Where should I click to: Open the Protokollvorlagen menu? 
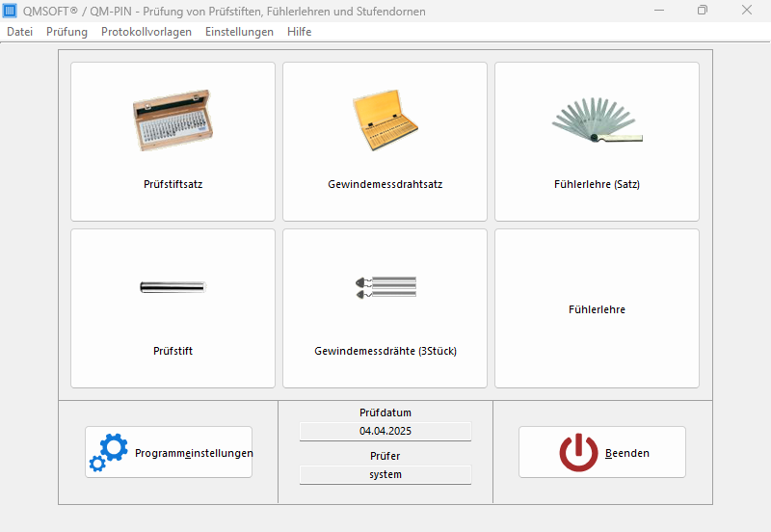(146, 32)
